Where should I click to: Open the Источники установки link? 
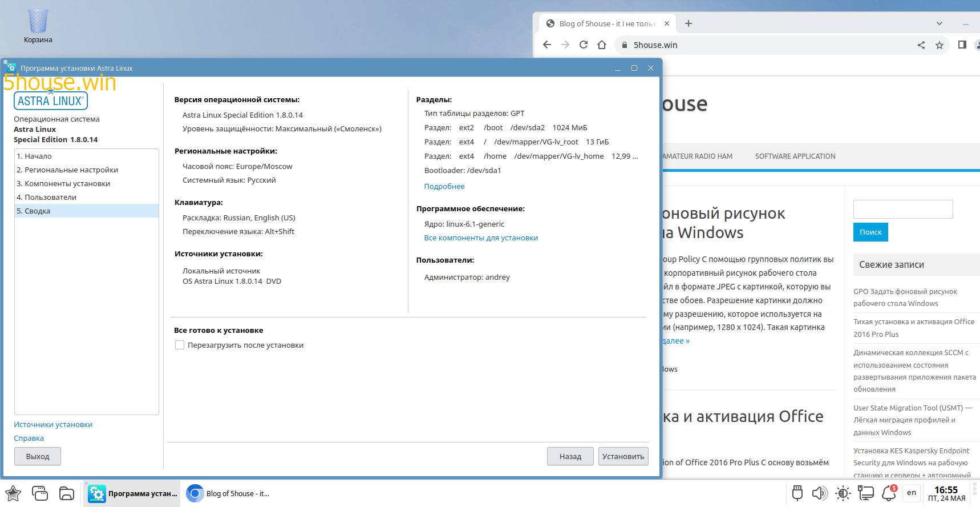(53, 425)
